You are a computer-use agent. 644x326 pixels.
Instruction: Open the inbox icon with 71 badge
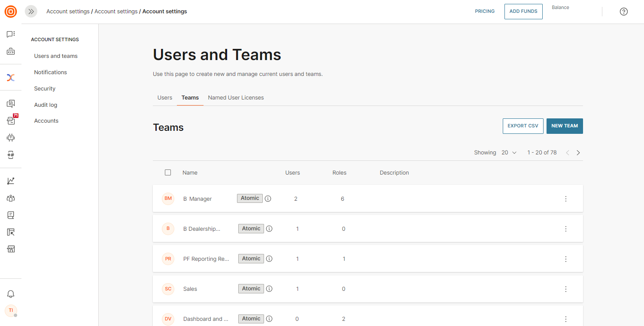[12, 120]
